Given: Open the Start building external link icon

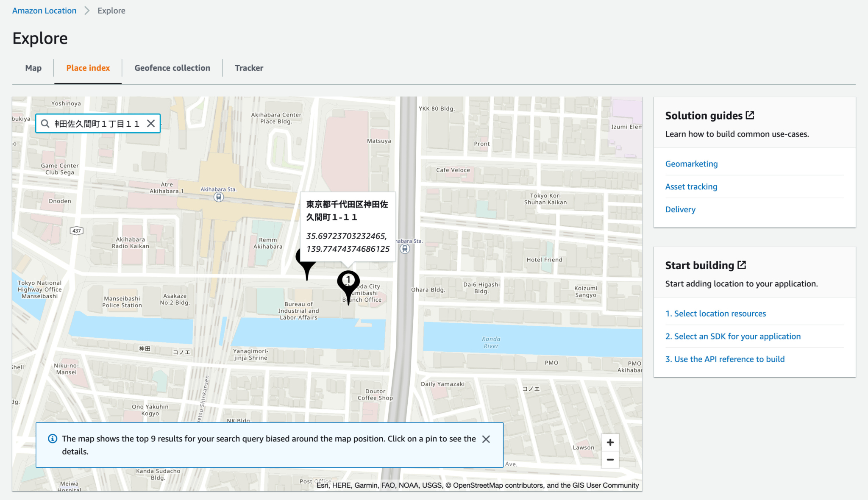Looking at the screenshot, I should [x=742, y=264].
